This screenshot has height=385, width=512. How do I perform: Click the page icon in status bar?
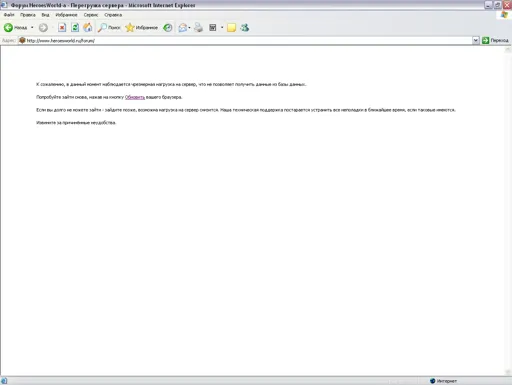tap(4, 381)
